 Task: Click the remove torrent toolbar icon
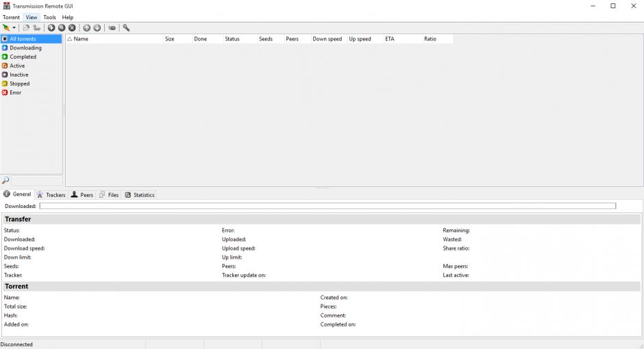pyautogui.click(x=72, y=28)
